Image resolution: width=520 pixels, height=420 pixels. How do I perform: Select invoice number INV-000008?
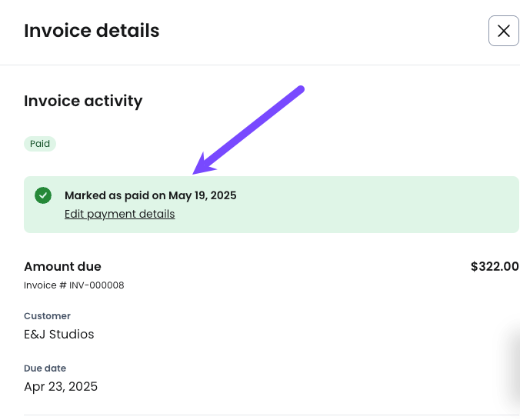(96, 285)
